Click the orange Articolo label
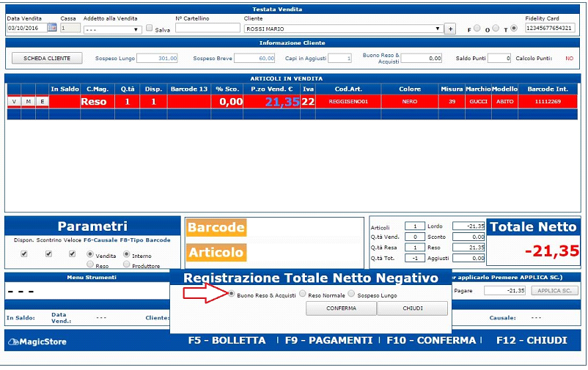This screenshot has height=370, width=588. (x=216, y=252)
